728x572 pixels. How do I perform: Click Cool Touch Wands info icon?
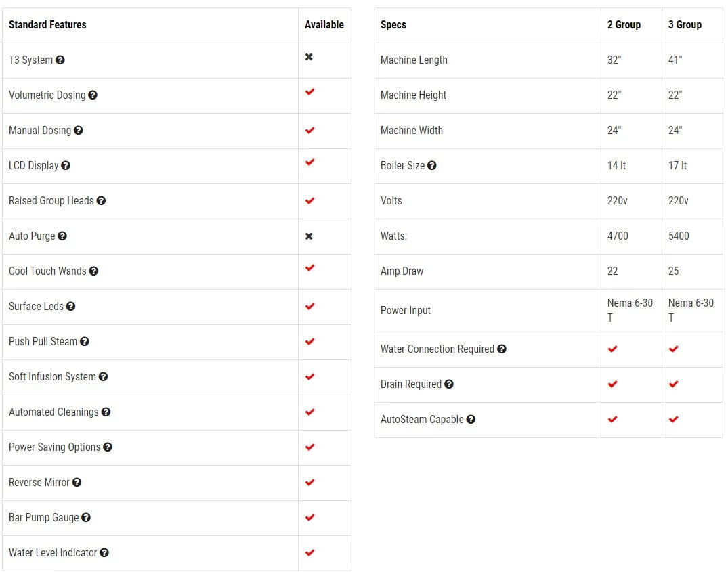tap(93, 271)
